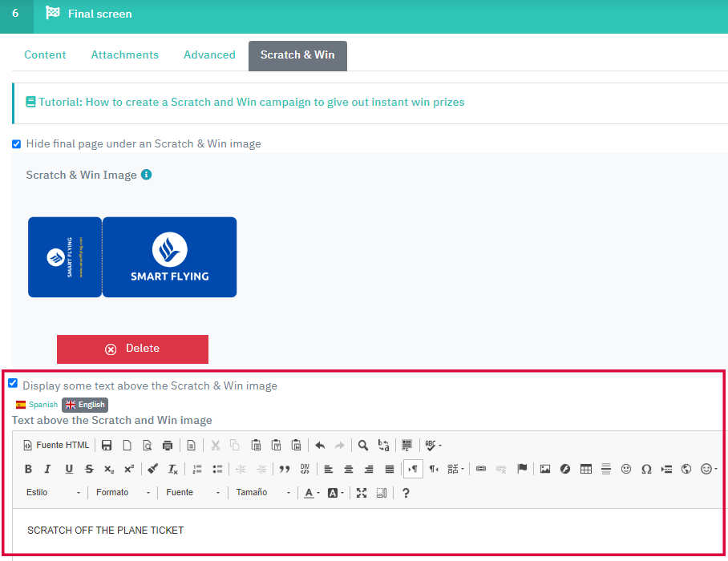Align text to the right
The height and width of the screenshot is (561, 728).
click(x=369, y=469)
